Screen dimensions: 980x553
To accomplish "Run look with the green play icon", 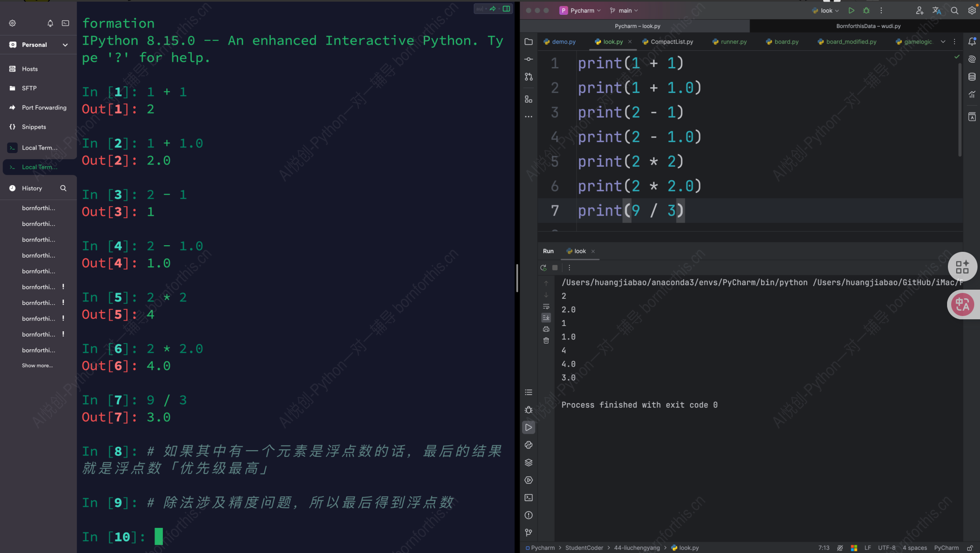I will click(x=852, y=10).
